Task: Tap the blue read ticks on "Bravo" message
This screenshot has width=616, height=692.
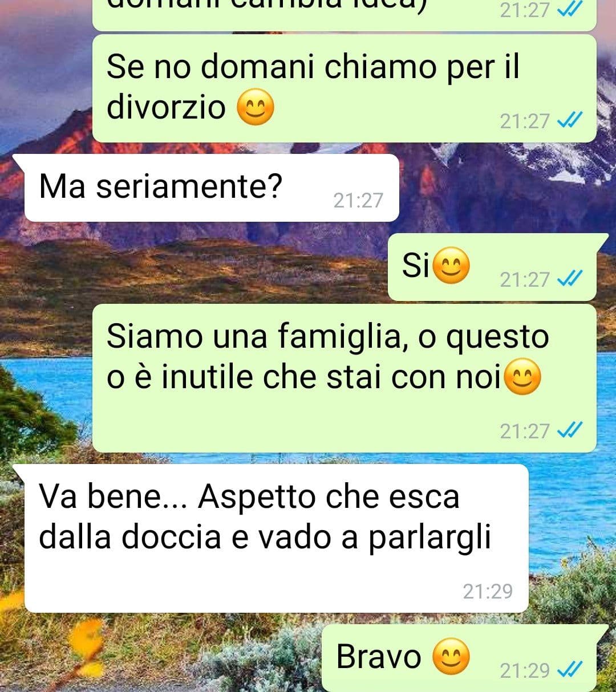Action: point(569,669)
